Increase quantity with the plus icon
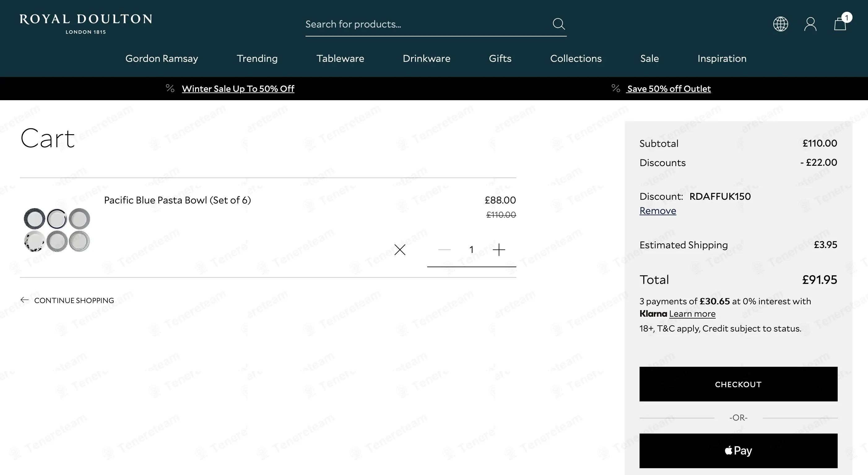 tap(499, 250)
